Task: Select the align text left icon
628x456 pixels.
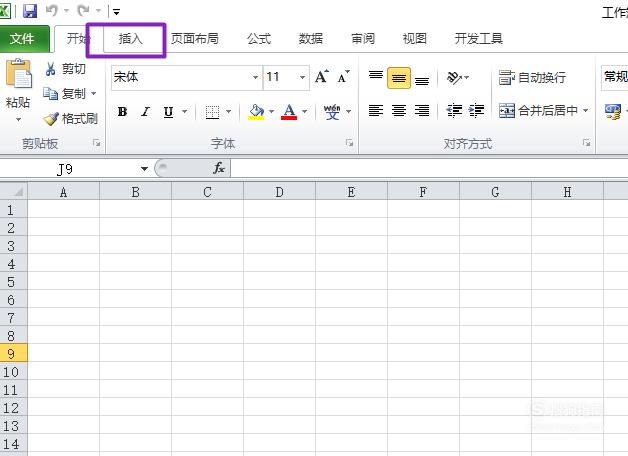Action: click(x=376, y=110)
